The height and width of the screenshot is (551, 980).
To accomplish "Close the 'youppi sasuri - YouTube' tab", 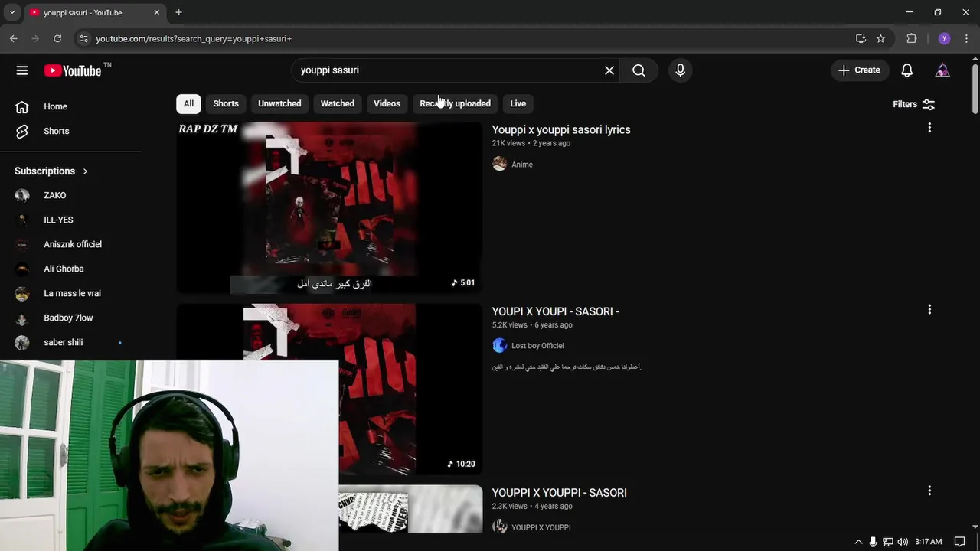I will point(157,12).
